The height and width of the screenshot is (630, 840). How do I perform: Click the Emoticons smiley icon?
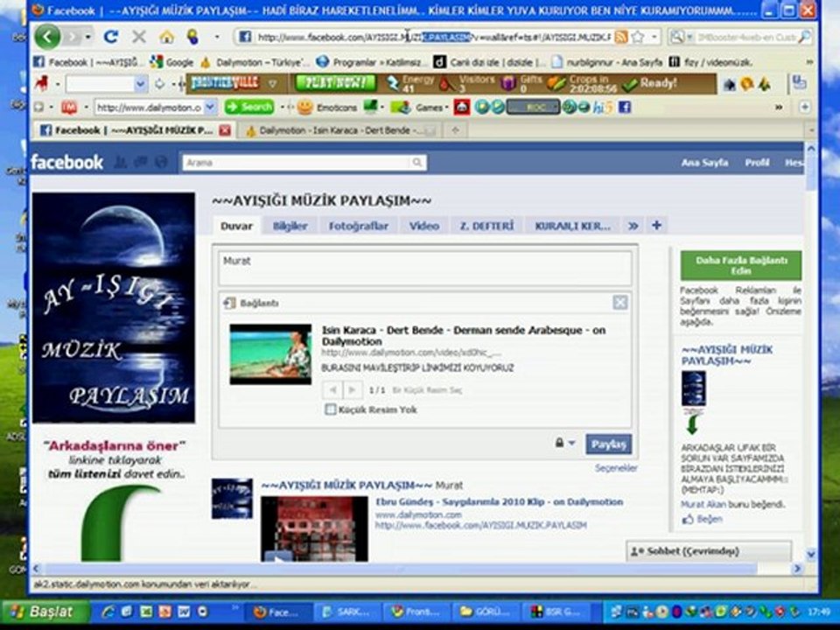[x=304, y=107]
